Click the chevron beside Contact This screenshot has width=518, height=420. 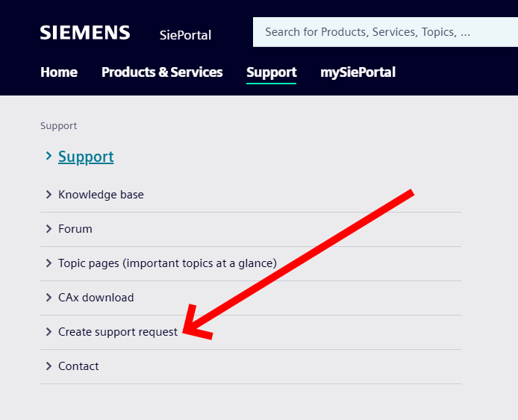coord(49,366)
